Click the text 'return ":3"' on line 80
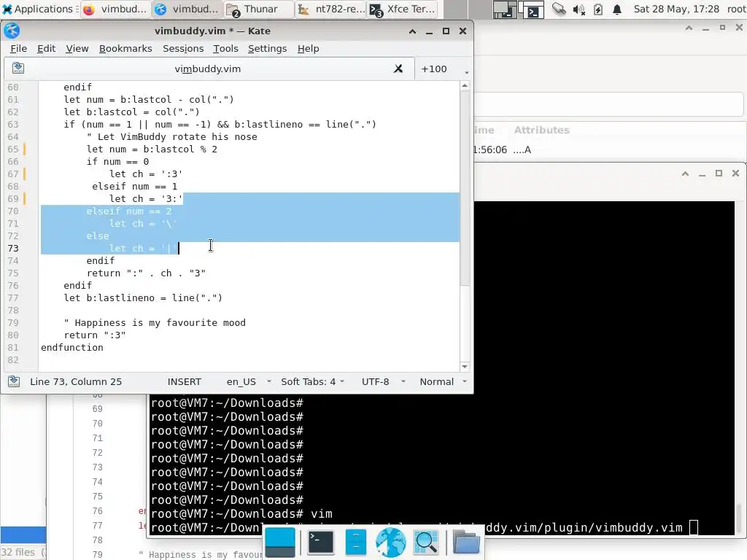The image size is (747, 560). pos(95,335)
